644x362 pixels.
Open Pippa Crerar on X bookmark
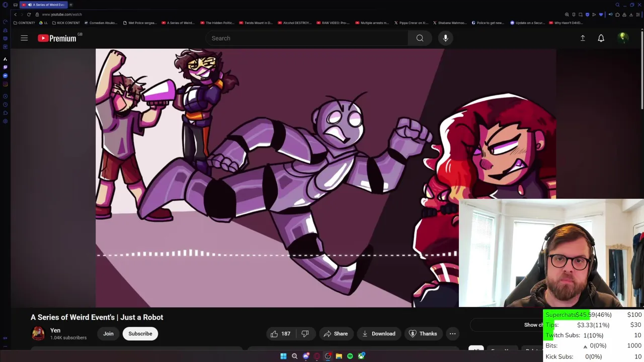coord(411,23)
